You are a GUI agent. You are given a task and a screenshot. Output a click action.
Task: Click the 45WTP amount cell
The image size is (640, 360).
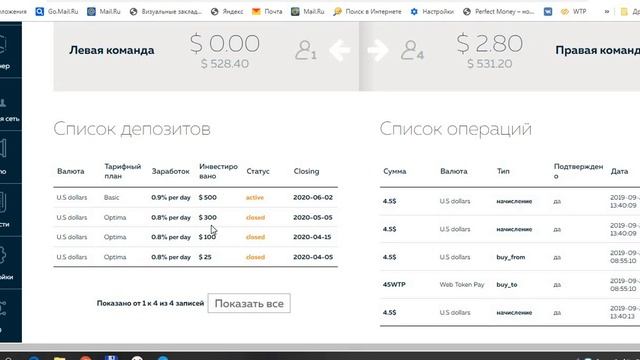pyautogui.click(x=394, y=284)
